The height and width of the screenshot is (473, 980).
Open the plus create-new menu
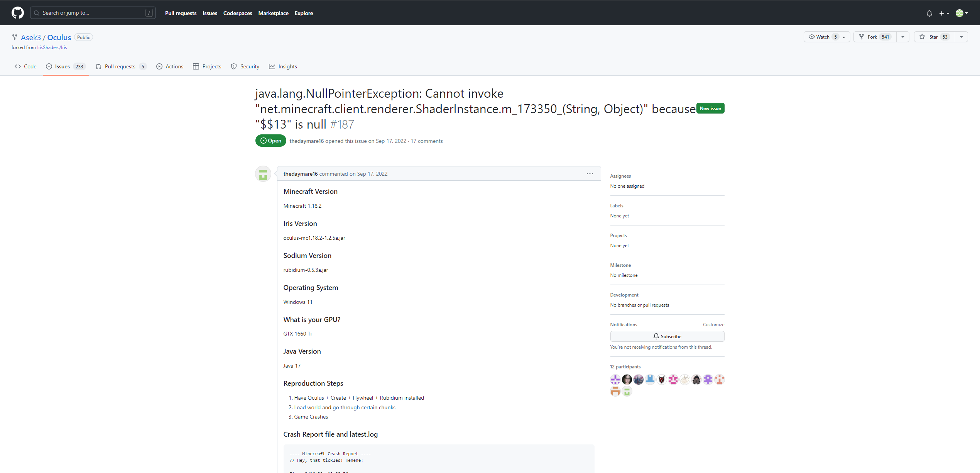(944, 13)
